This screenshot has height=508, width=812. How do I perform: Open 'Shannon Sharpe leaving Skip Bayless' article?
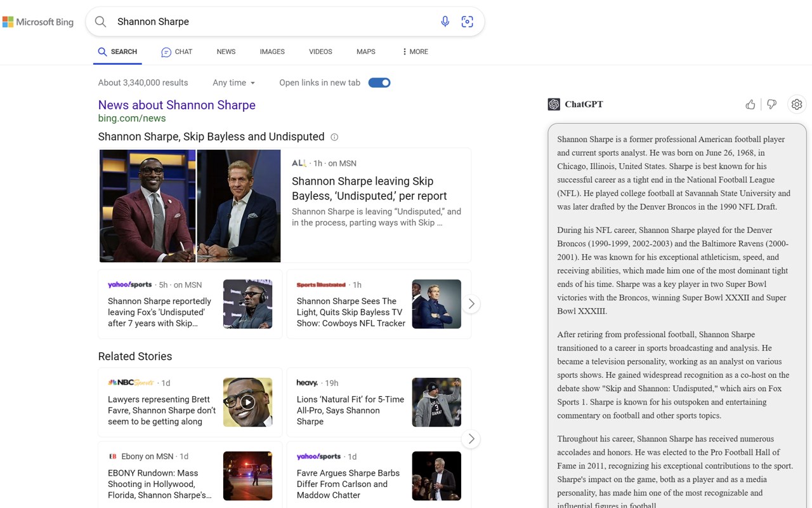tap(369, 189)
